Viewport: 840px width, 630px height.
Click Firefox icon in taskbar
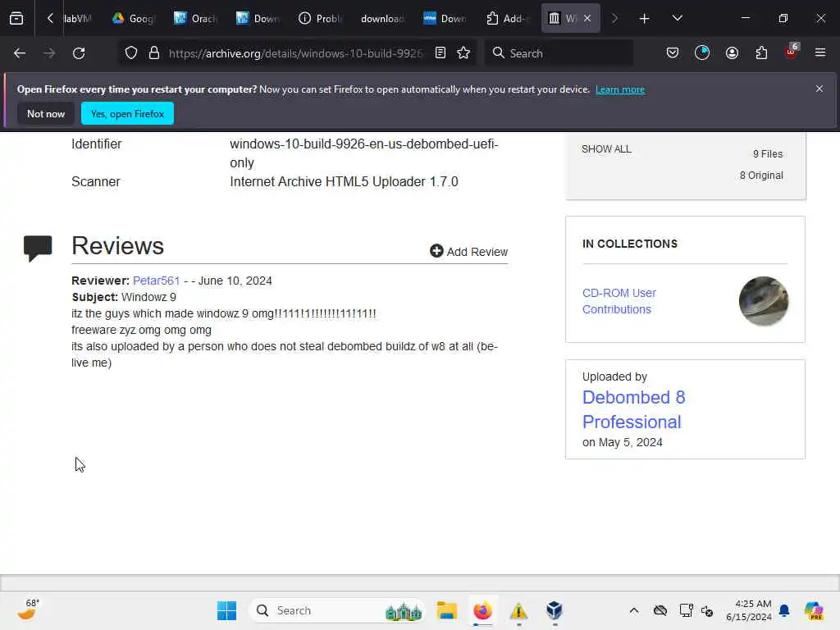point(482,610)
